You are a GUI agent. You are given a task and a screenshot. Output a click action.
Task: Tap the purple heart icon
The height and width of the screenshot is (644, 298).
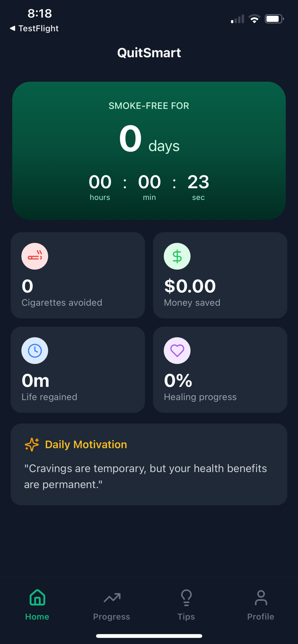click(177, 351)
